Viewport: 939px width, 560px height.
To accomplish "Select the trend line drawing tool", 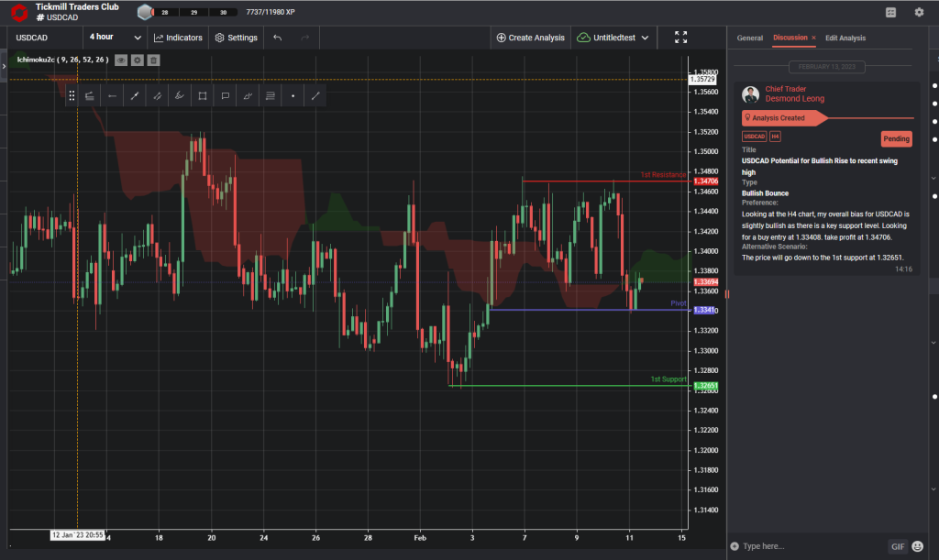I will (x=134, y=95).
